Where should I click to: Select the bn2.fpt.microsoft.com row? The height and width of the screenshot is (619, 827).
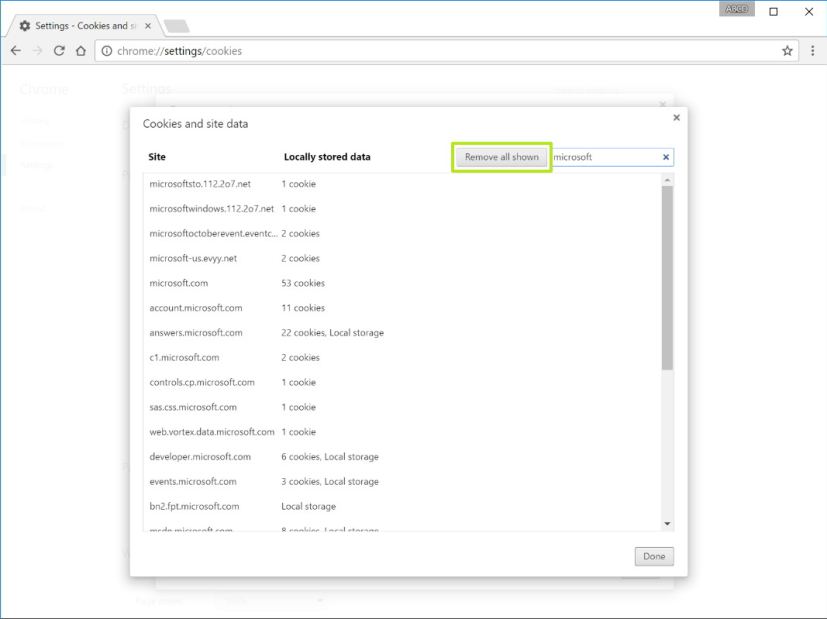tap(402, 506)
